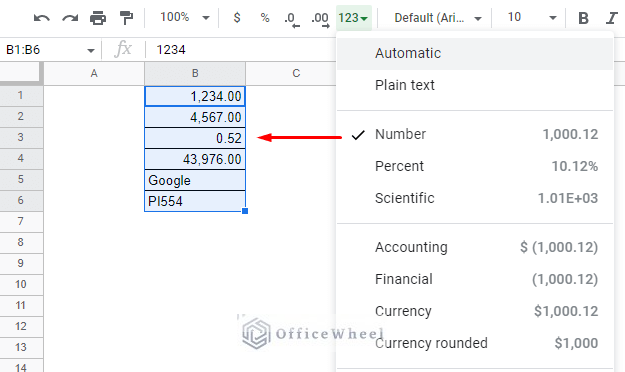The height and width of the screenshot is (372, 625).
Task: Select row 13 header
Action: 21,348
